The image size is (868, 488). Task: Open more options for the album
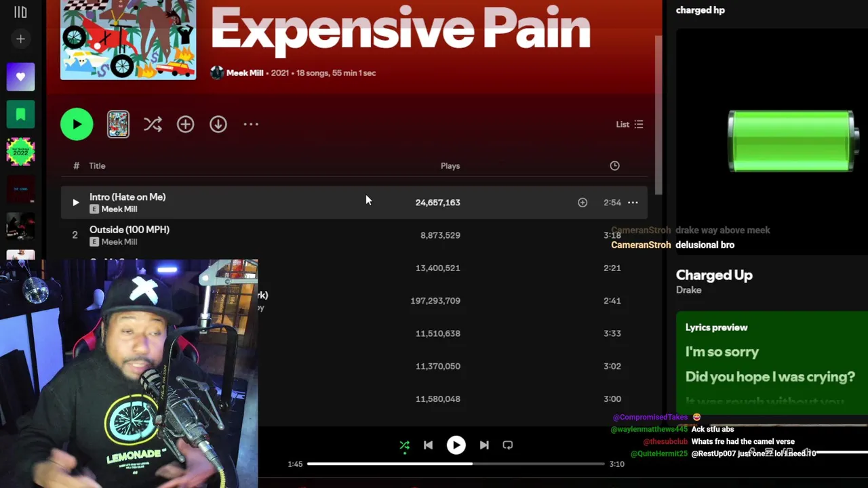click(251, 124)
